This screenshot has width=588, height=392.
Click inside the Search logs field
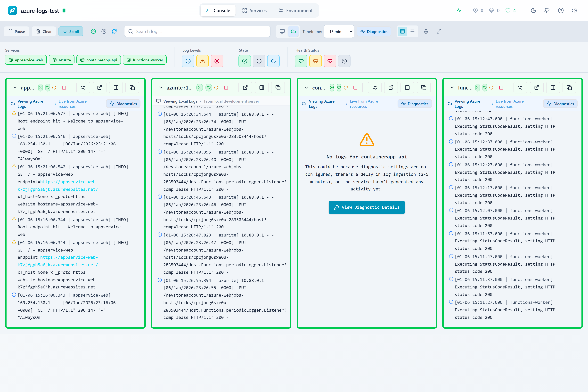(x=197, y=31)
